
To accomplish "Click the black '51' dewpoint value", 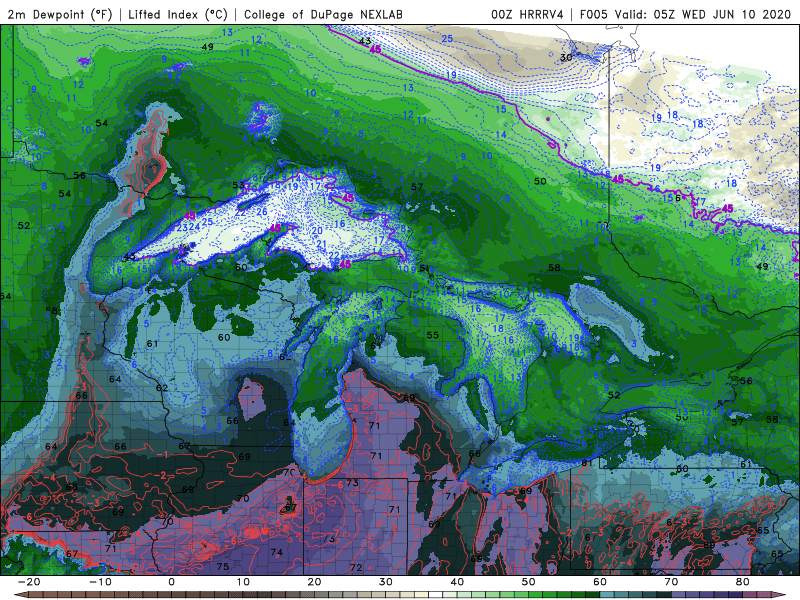I will click(x=424, y=268).
